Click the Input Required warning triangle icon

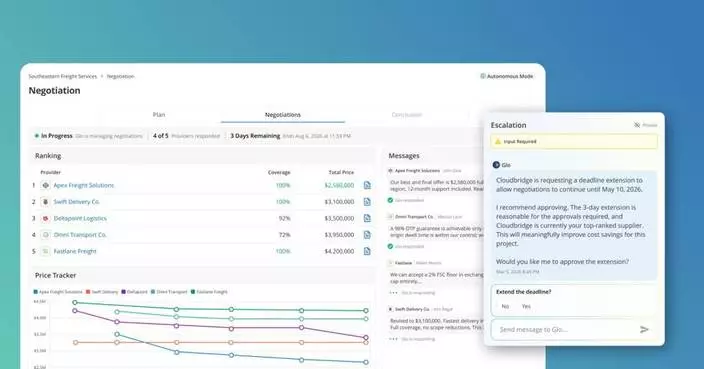tap(497, 141)
